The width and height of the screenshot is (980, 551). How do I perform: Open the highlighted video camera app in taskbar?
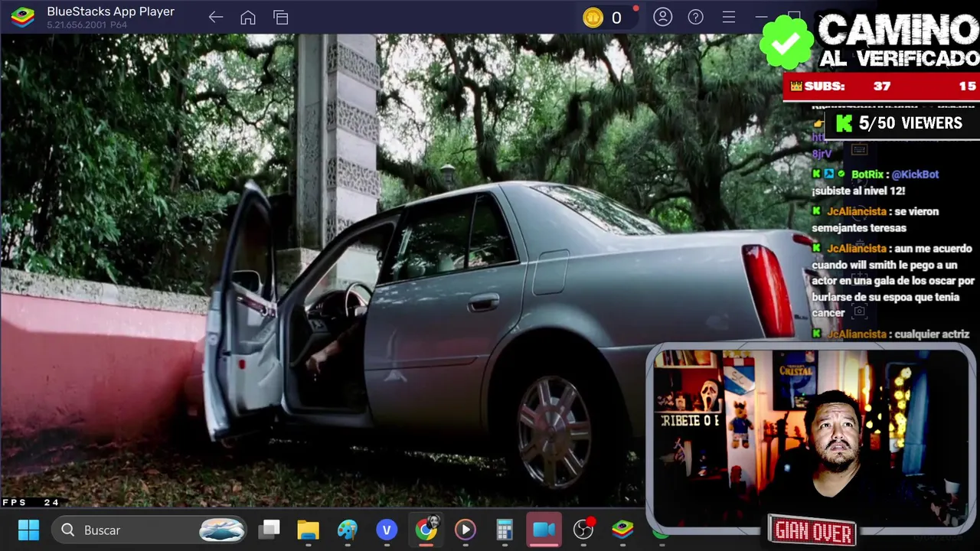pyautogui.click(x=544, y=530)
